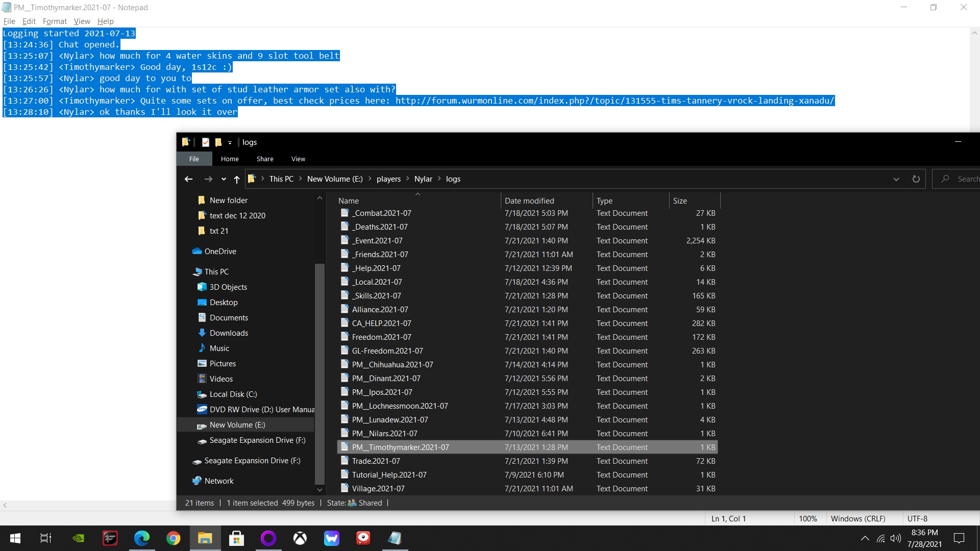Select the Freedom.2021-07 text document
The width and height of the screenshot is (980, 551).
[380, 336]
